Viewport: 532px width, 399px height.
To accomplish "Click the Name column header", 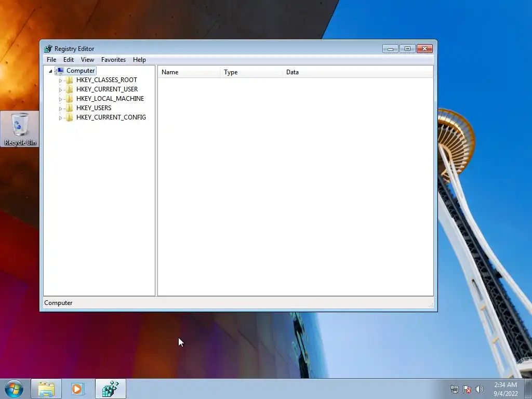I will coord(189,72).
